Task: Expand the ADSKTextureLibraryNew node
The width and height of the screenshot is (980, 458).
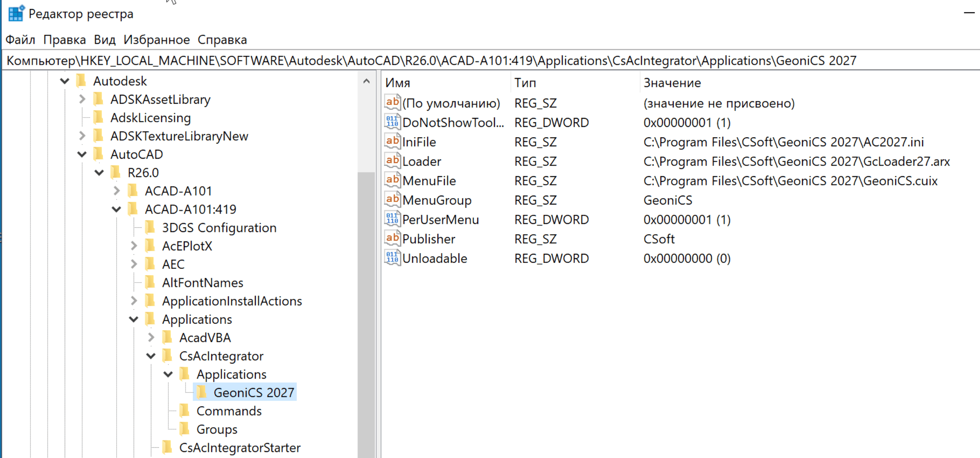Action: point(82,136)
